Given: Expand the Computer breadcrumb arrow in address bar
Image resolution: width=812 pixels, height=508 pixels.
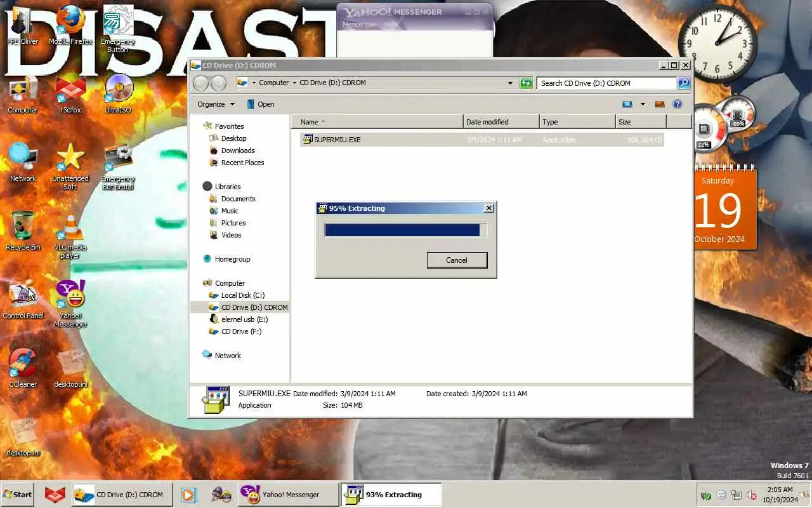Looking at the screenshot, I should point(294,83).
